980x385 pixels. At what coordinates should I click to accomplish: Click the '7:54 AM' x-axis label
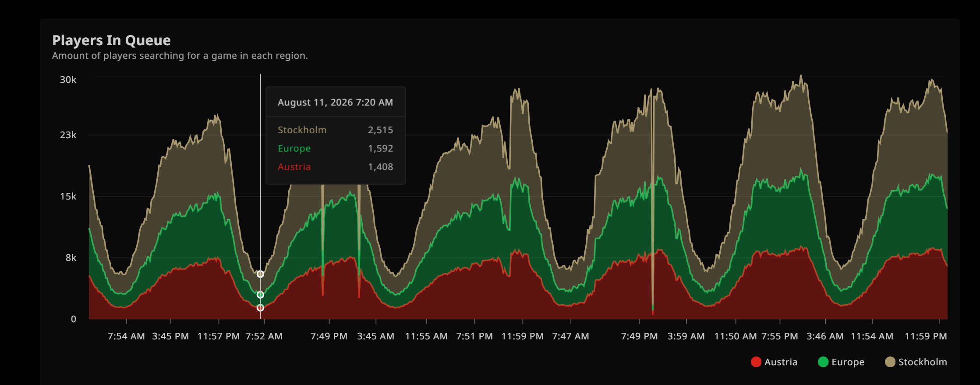pyautogui.click(x=126, y=336)
